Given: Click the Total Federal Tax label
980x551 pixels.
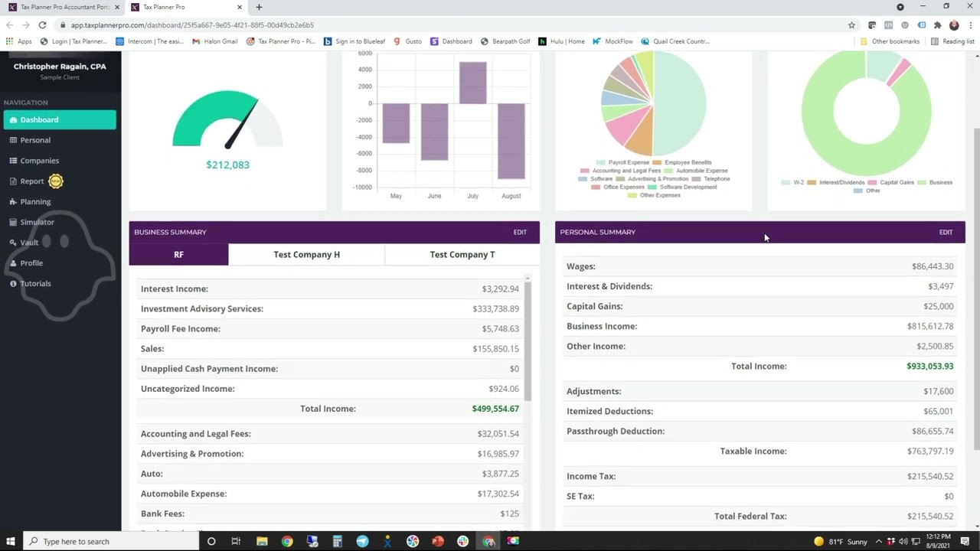Looking at the screenshot, I should [x=750, y=516].
